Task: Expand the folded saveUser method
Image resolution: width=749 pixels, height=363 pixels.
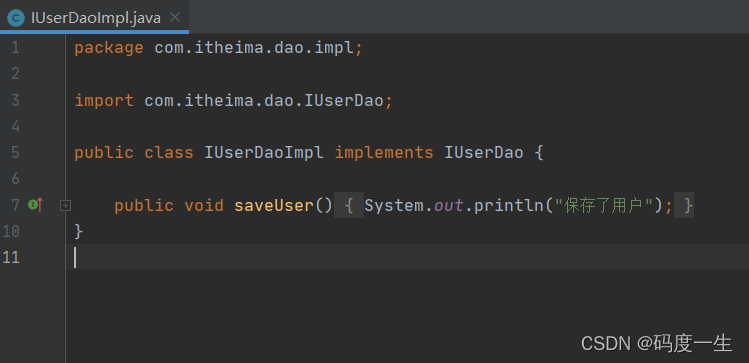Action: [65, 206]
